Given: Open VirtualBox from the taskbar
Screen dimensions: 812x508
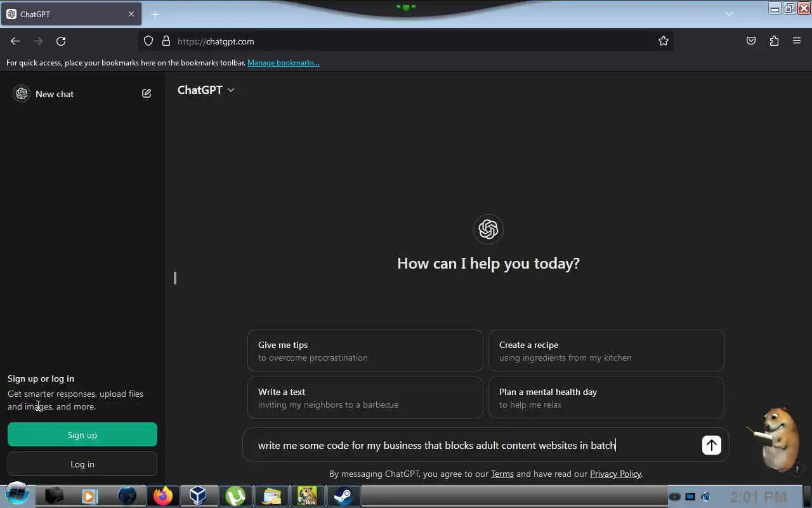Looking at the screenshot, I should [199, 496].
